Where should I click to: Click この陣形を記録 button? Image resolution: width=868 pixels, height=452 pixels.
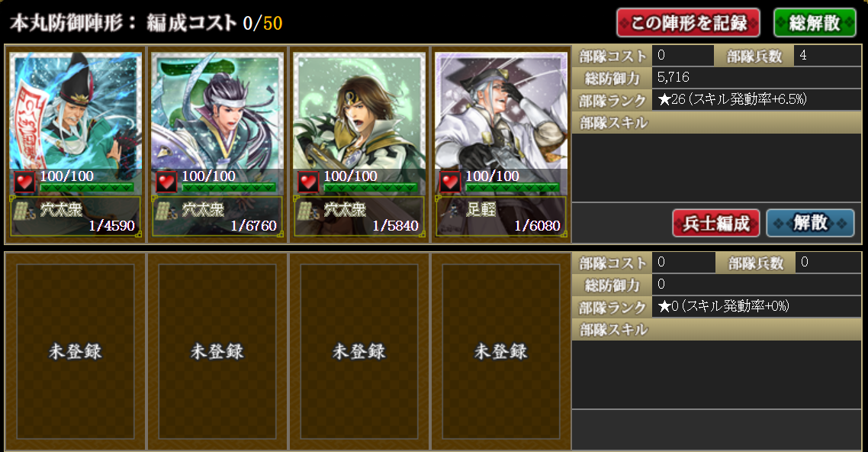coord(688,23)
